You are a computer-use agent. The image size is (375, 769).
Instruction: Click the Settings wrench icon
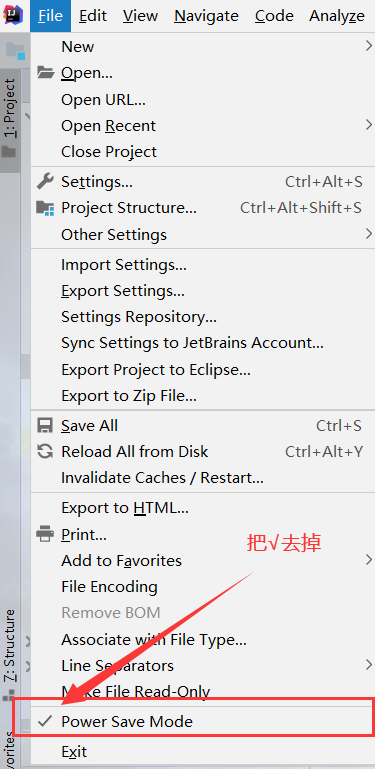click(45, 182)
